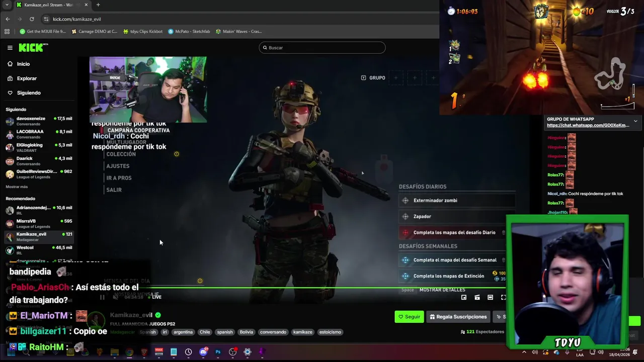Select SALIR in the game menu
Screen dimensions: 644x362
[x=114, y=190]
